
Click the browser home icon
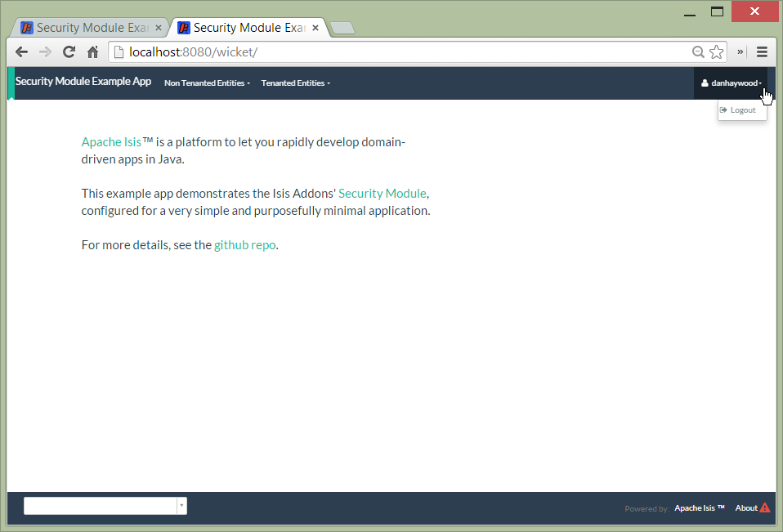pyautogui.click(x=93, y=52)
